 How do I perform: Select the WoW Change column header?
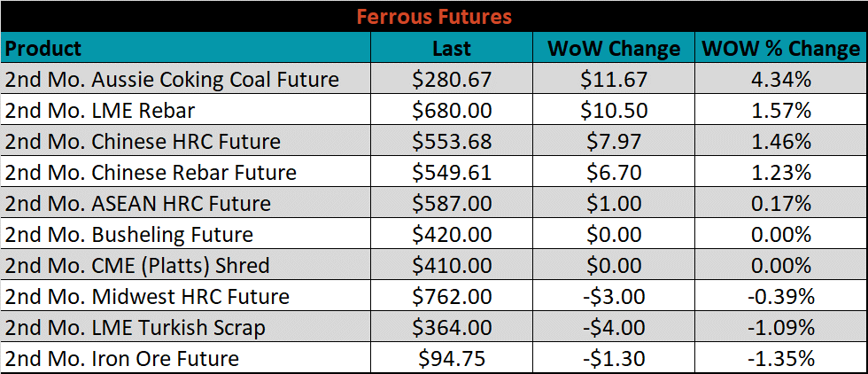coord(613,48)
